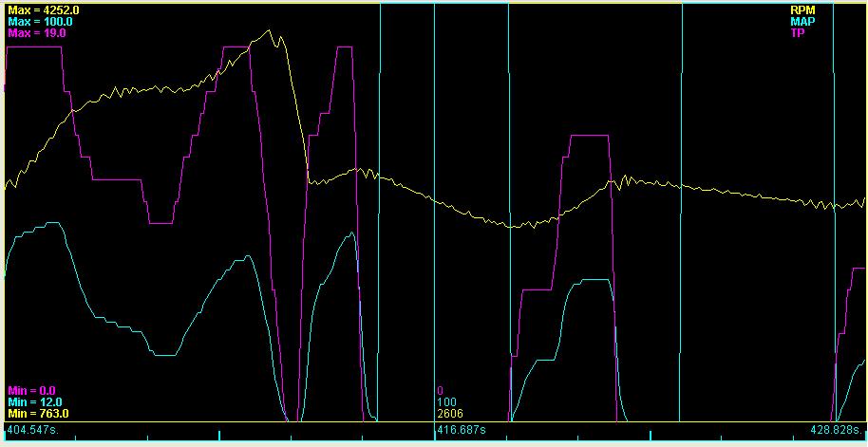Viewport: 868px width, 447px height.
Task: Click the cursor RPM value 2606
Action: point(449,414)
